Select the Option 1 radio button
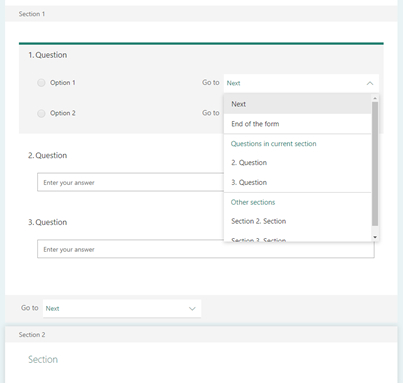 click(x=41, y=83)
